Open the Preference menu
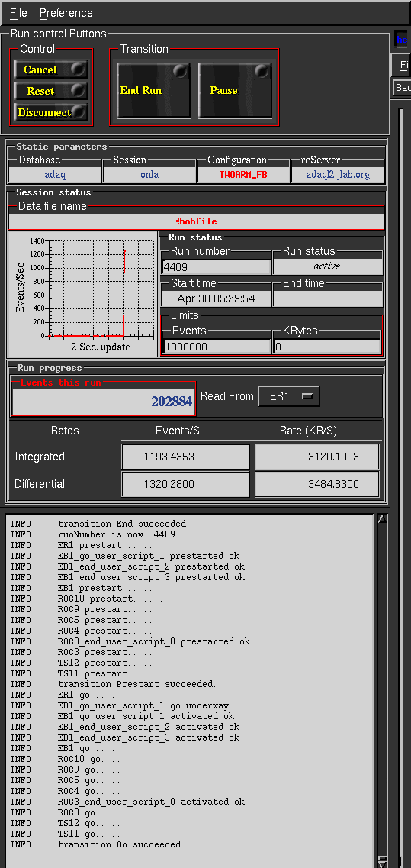 (x=66, y=13)
